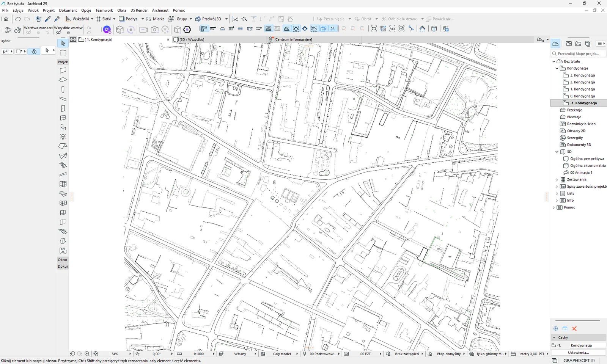Toggle Podrys trace reference
The image size is (607, 364).
(x=128, y=19)
